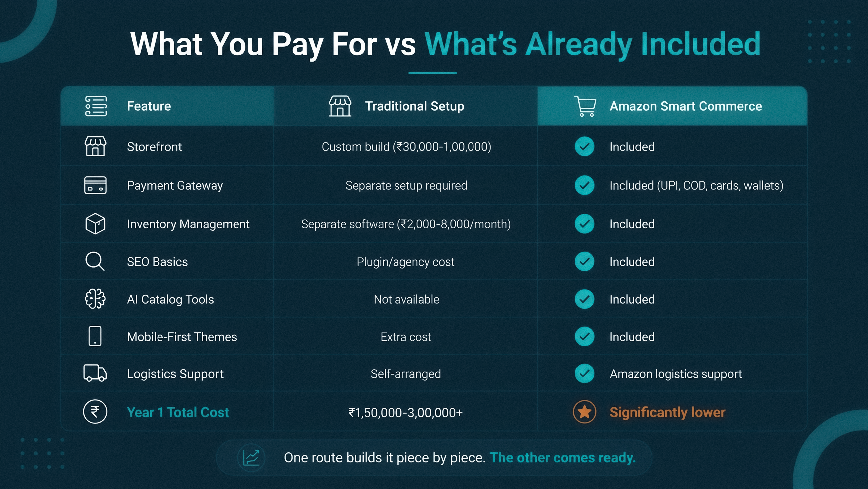The height and width of the screenshot is (489, 868).
Task: Click the checkmark beside Amazon logistics support
Action: coord(585,374)
